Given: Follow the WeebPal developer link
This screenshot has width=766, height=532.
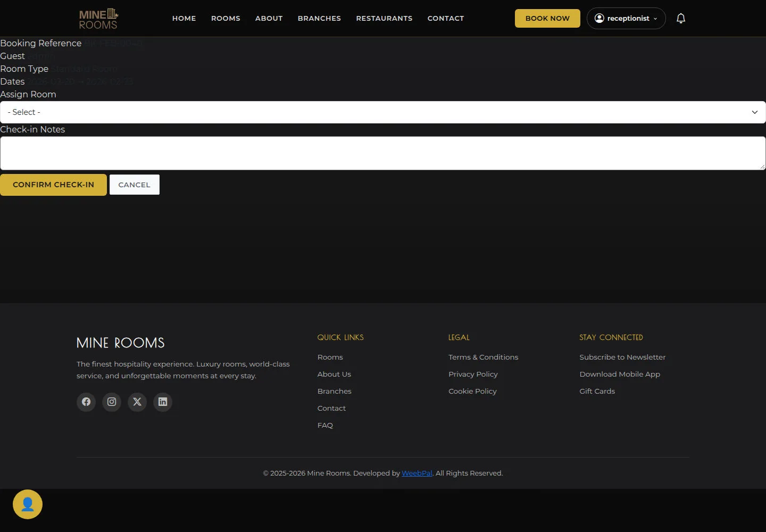Looking at the screenshot, I should (x=417, y=473).
